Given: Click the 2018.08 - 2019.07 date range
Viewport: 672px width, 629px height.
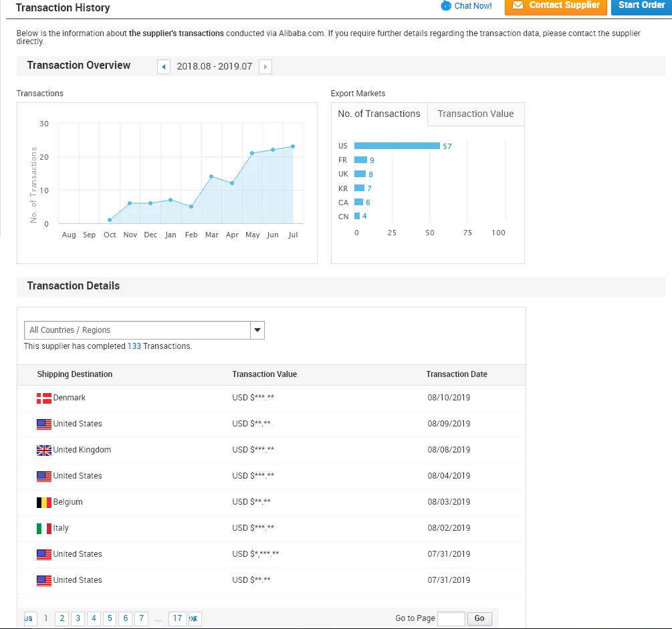Looking at the screenshot, I should 214,66.
